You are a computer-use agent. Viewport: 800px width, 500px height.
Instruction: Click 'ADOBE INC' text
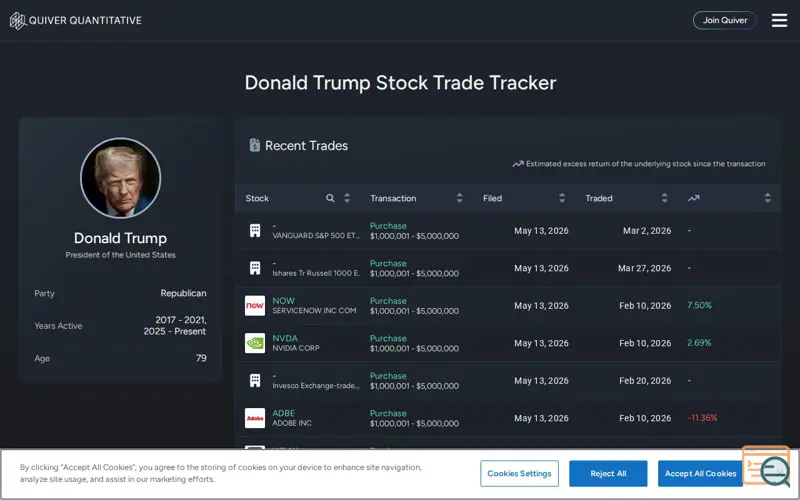tap(292, 423)
